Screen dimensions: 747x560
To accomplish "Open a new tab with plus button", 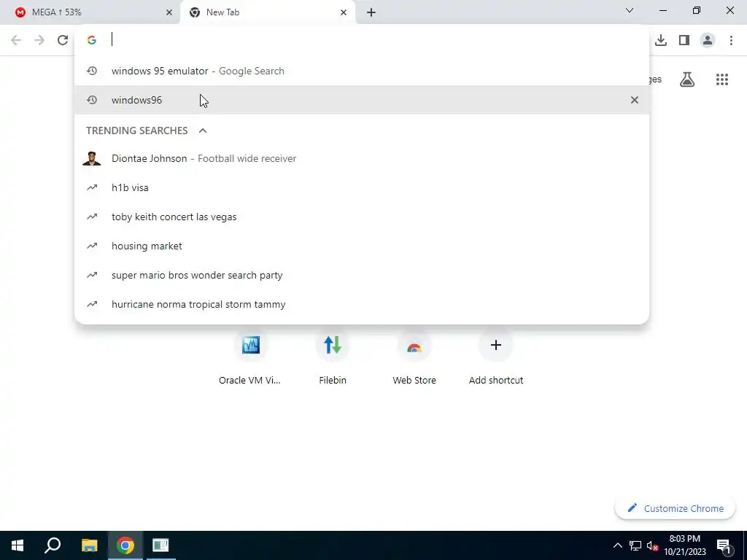I will click(x=371, y=12).
